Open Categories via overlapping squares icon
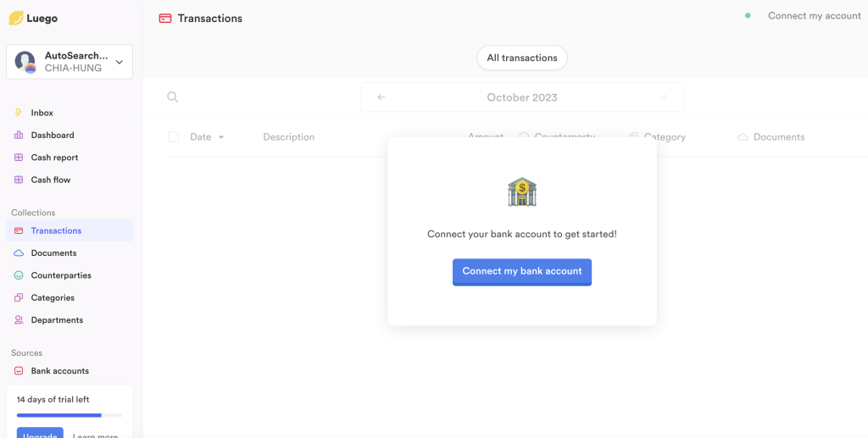 coord(19,297)
